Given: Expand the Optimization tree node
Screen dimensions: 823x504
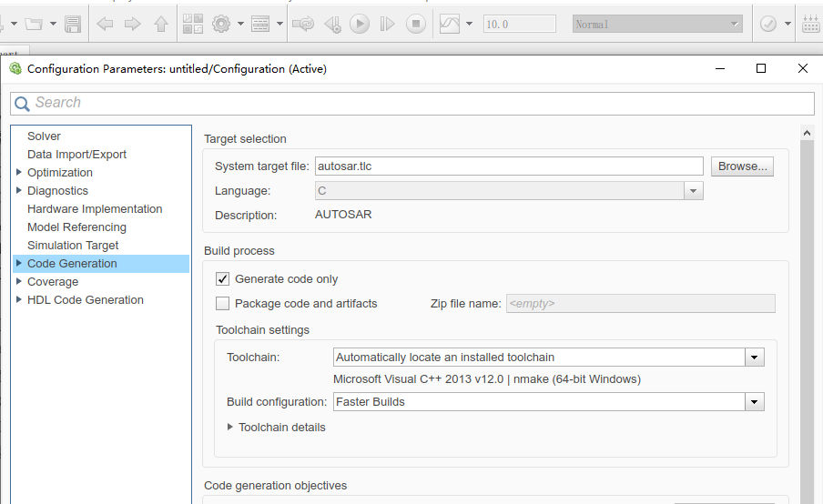Looking at the screenshot, I should point(19,173).
